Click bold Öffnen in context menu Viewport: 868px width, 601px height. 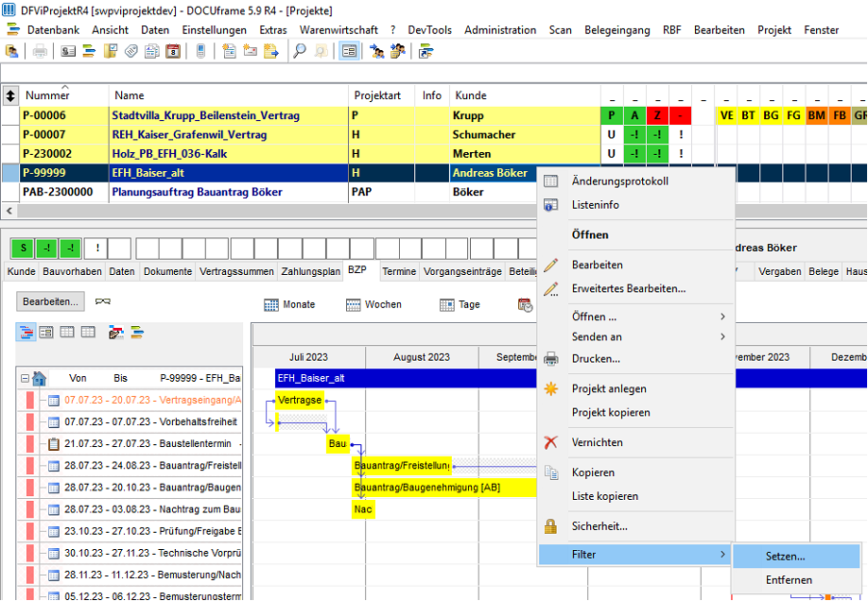coord(635,234)
